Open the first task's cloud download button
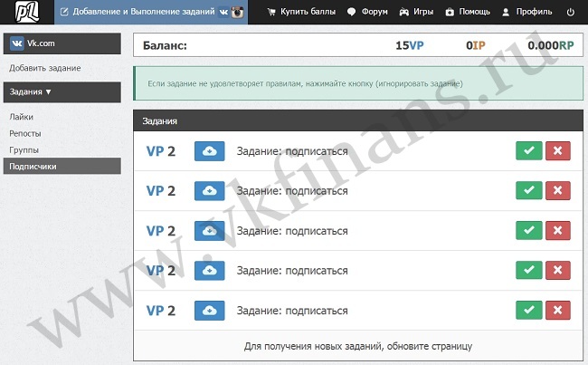Viewport: 588px width, 365px height. [209, 151]
